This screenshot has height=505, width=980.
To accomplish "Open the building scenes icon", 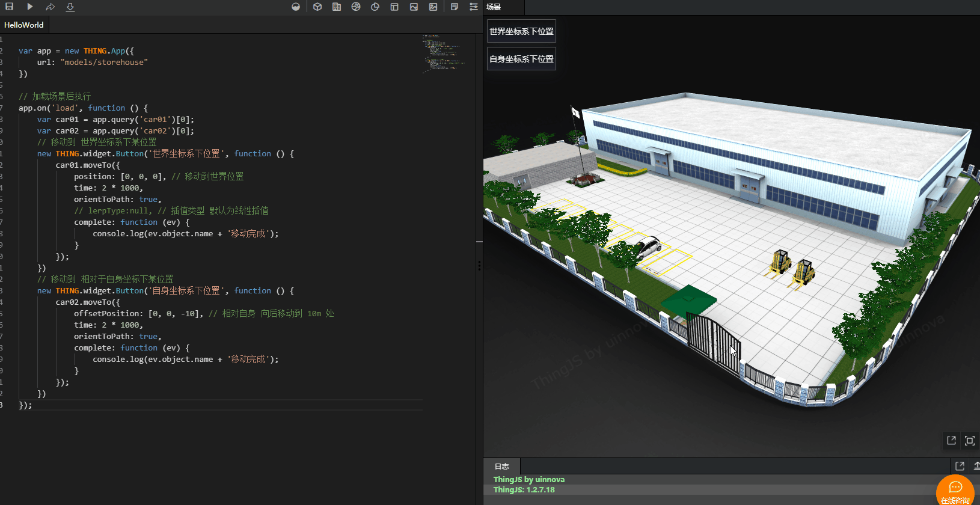I will click(x=337, y=7).
